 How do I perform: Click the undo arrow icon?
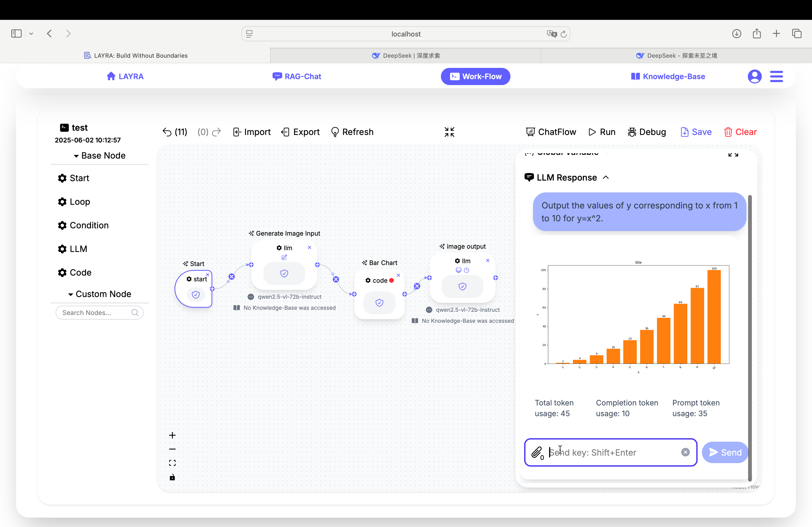pos(167,132)
